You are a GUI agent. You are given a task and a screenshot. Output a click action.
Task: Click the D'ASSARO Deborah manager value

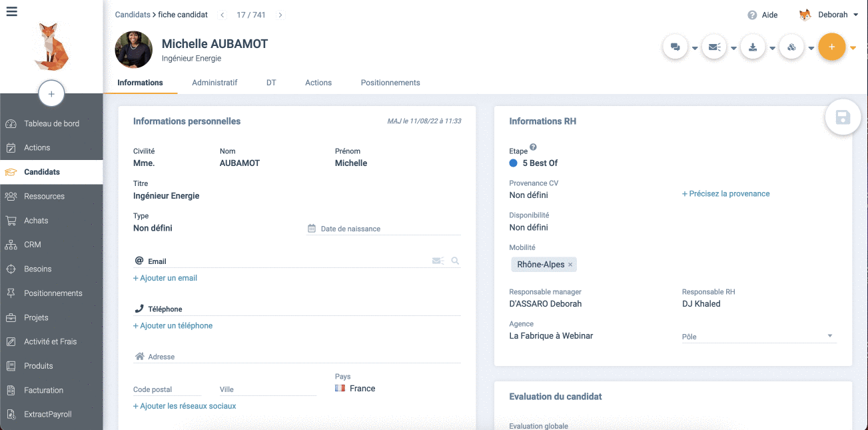[x=546, y=304]
